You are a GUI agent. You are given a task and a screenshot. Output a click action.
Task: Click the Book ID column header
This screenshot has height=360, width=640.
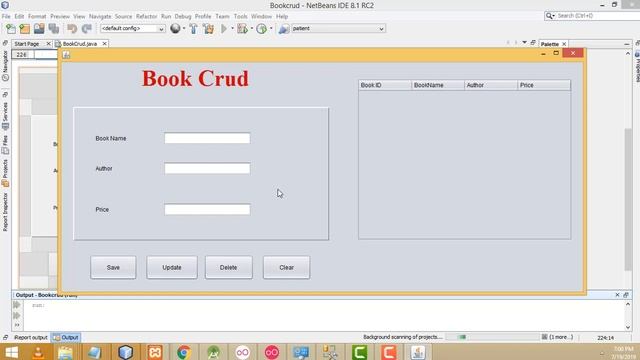point(385,85)
